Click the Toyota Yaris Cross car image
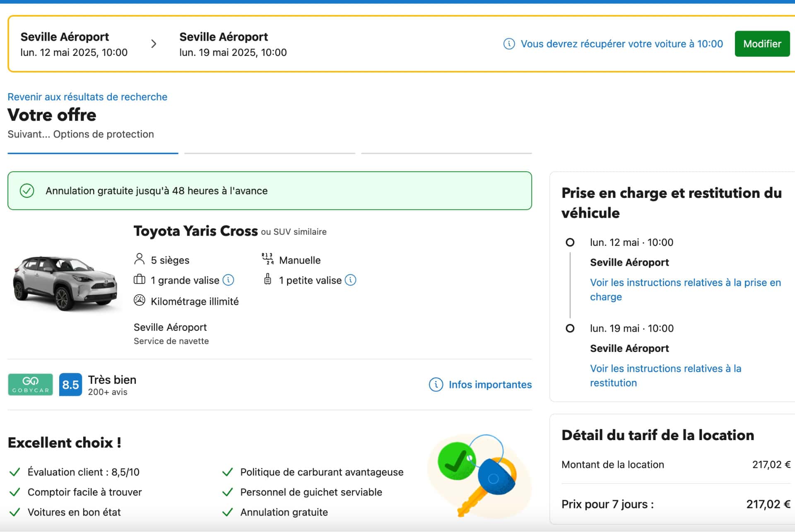795x532 pixels. [x=65, y=283]
